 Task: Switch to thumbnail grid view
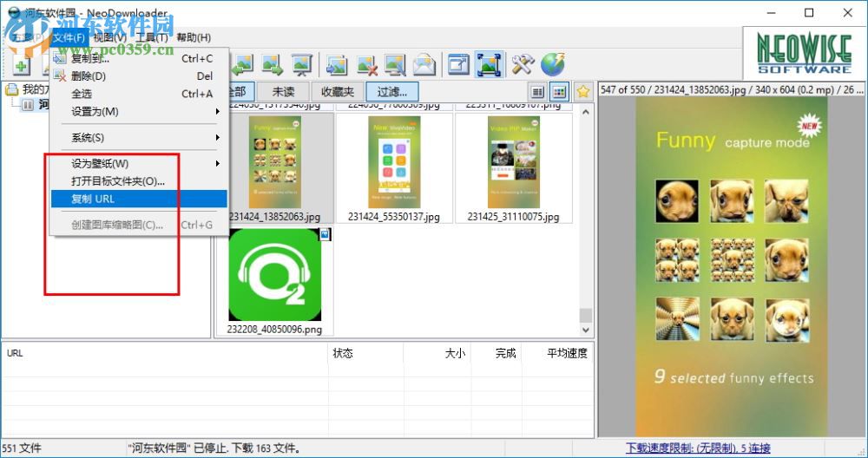pos(560,92)
